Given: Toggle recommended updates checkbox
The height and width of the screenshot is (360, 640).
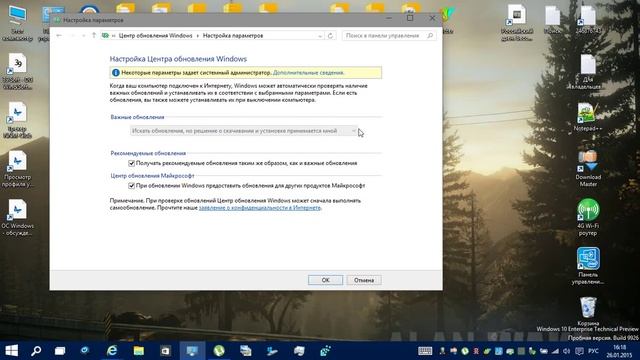Looking at the screenshot, I should click(131, 163).
